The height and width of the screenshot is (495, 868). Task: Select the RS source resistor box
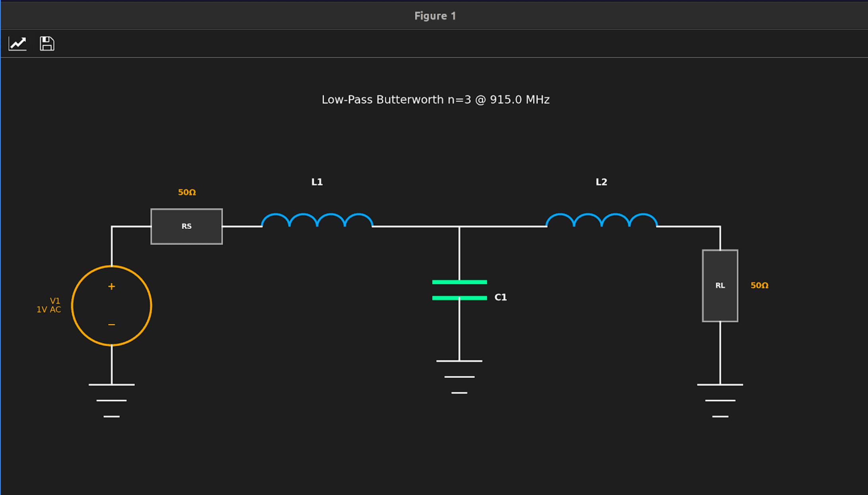point(187,226)
